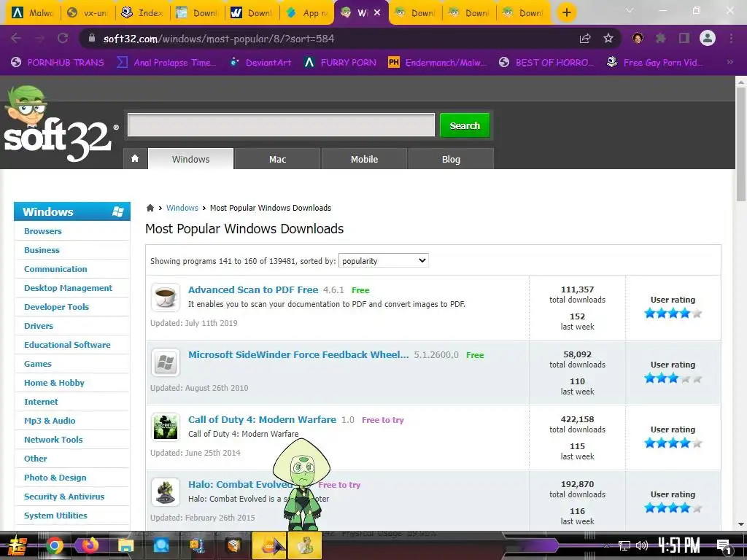The width and height of the screenshot is (747, 560).
Task: Open the Drivers category
Action: (39, 326)
